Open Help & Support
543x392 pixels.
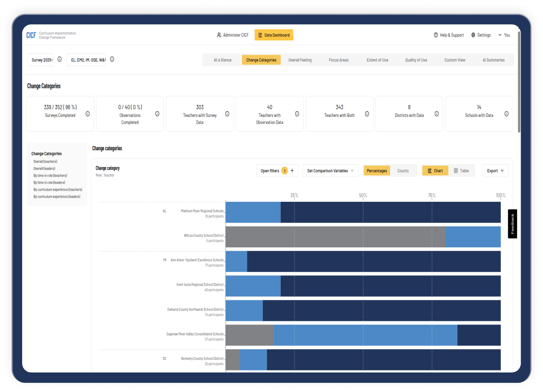(x=449, y=35)
